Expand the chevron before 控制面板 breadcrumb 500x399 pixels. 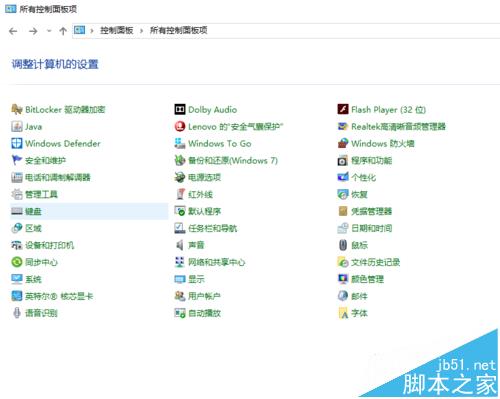(x=92, y=31)
